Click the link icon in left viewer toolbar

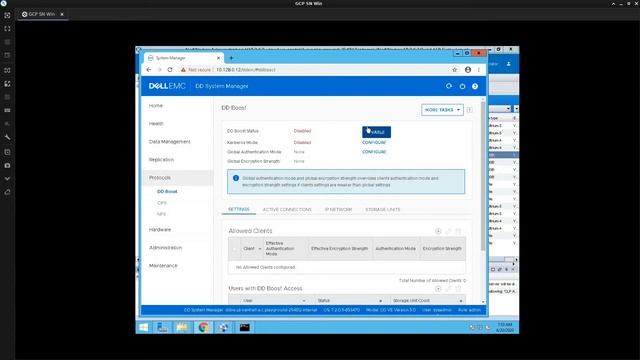[7, 192]
